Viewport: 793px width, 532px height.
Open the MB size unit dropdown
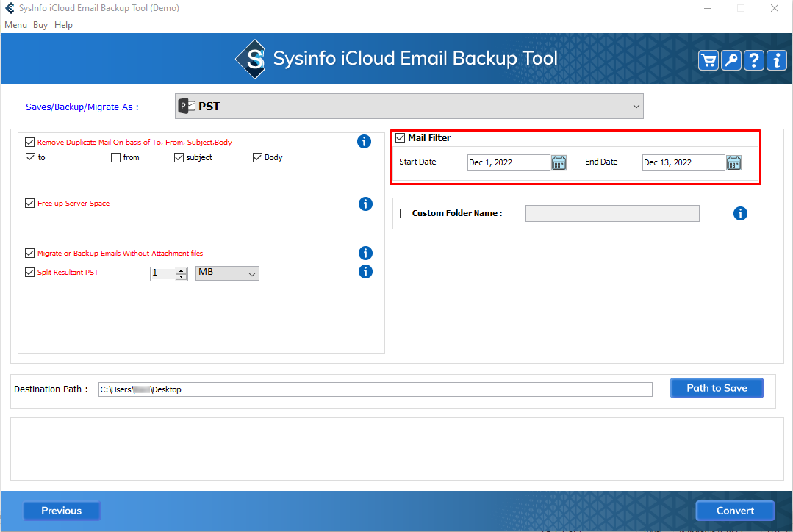[227, 273]
